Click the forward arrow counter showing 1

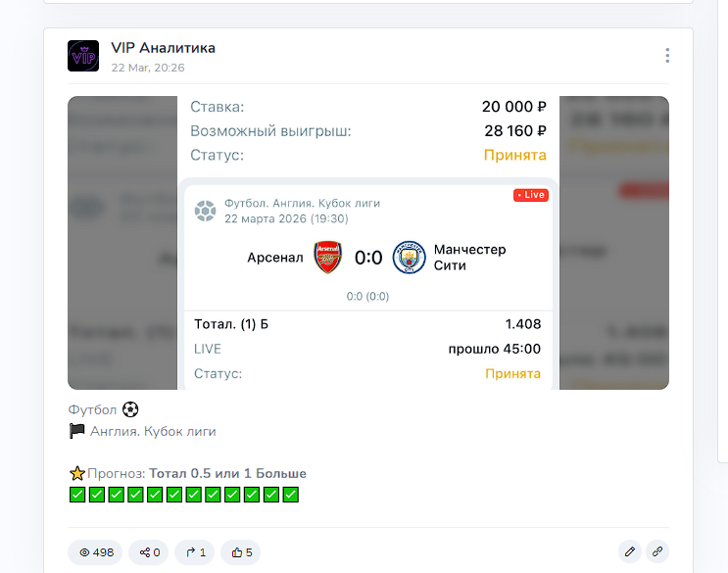195,552
